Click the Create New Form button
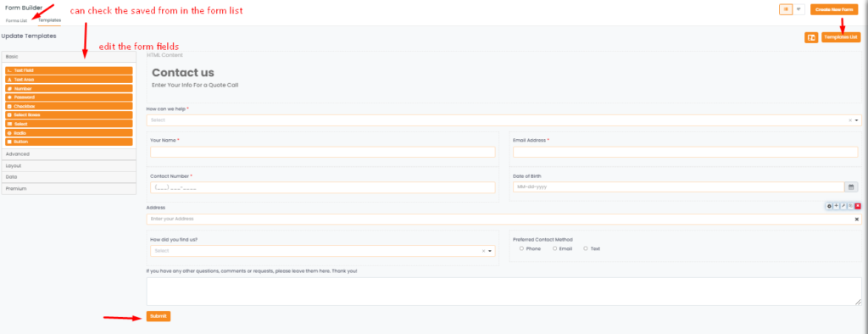868x334 pixels. point(834,10)
